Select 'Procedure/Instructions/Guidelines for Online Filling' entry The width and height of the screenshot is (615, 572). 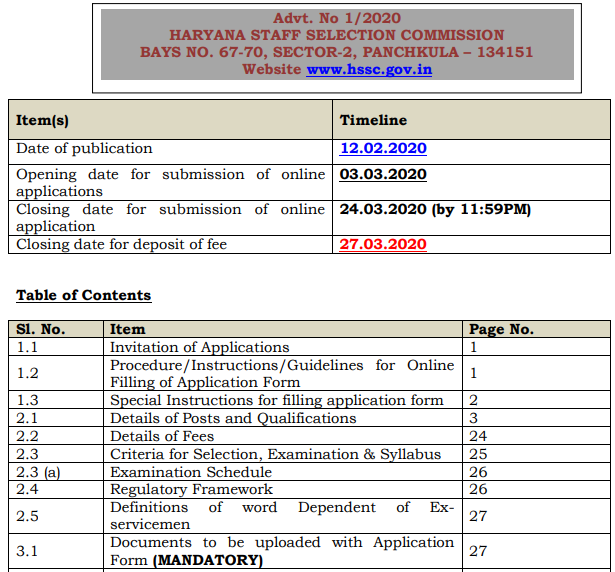point(282,373)
